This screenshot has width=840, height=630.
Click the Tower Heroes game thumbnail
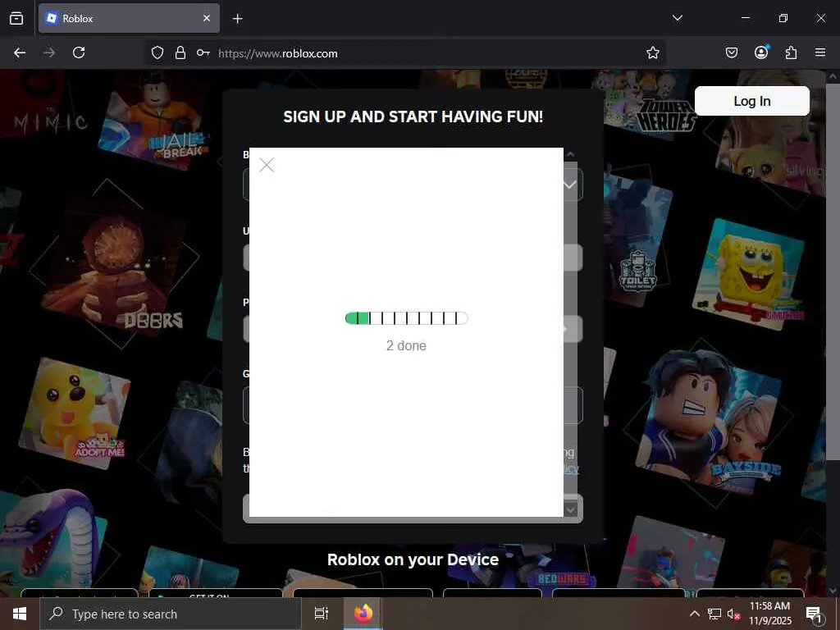pos(650,105)
